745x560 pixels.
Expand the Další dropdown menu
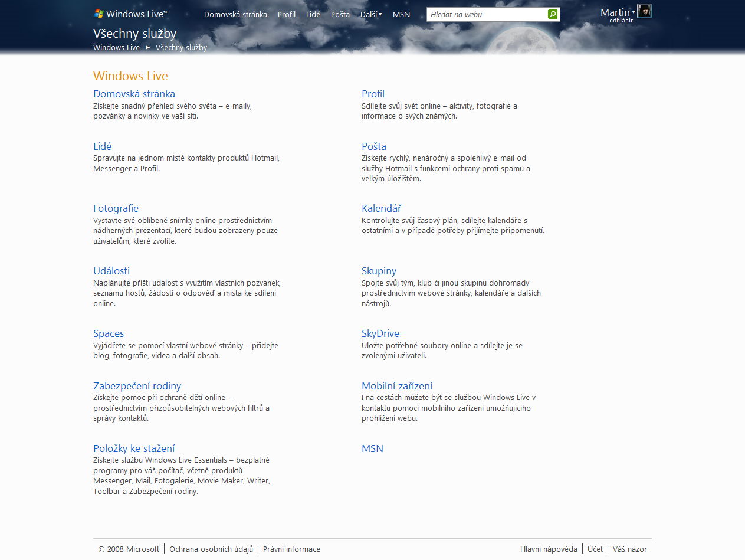tap(371, 14)
